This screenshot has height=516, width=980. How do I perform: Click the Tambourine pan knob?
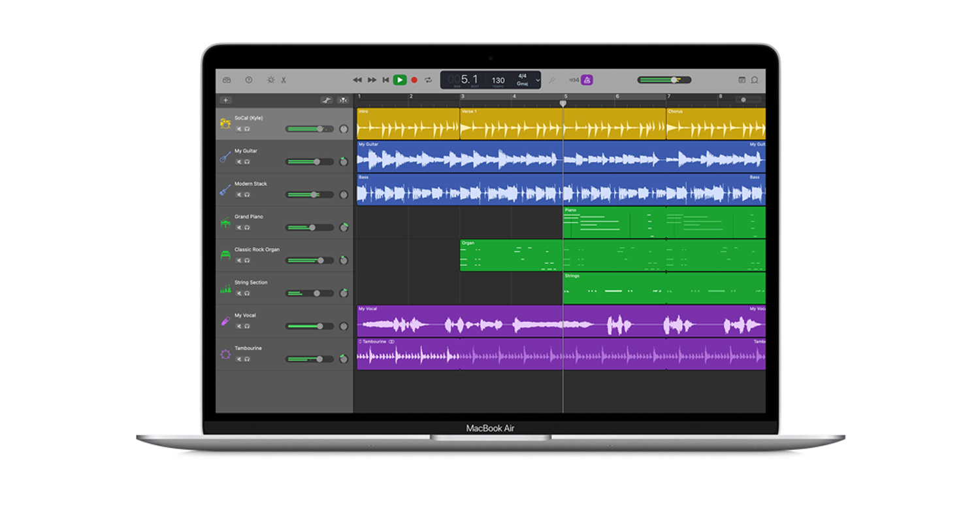click(x=344, y=359)
